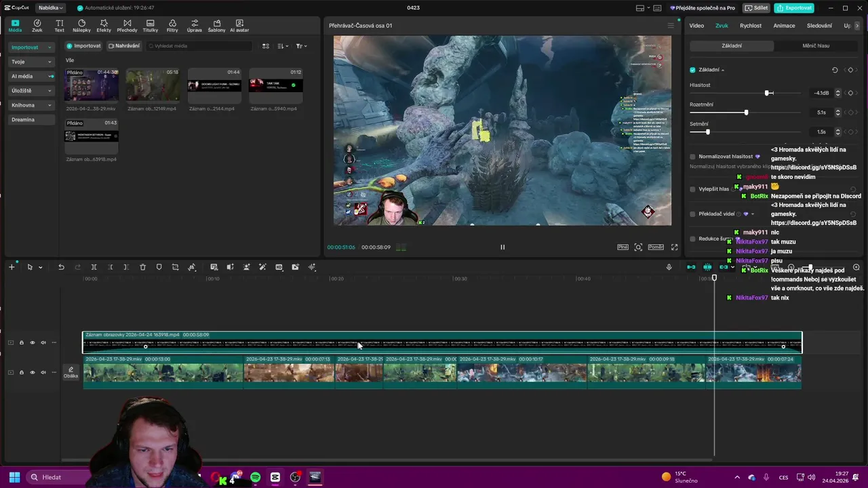Open CapCut from the Windows taskbar
This screenshot has width=868, height=488.
pyautogui.click(x=275, y=477)
